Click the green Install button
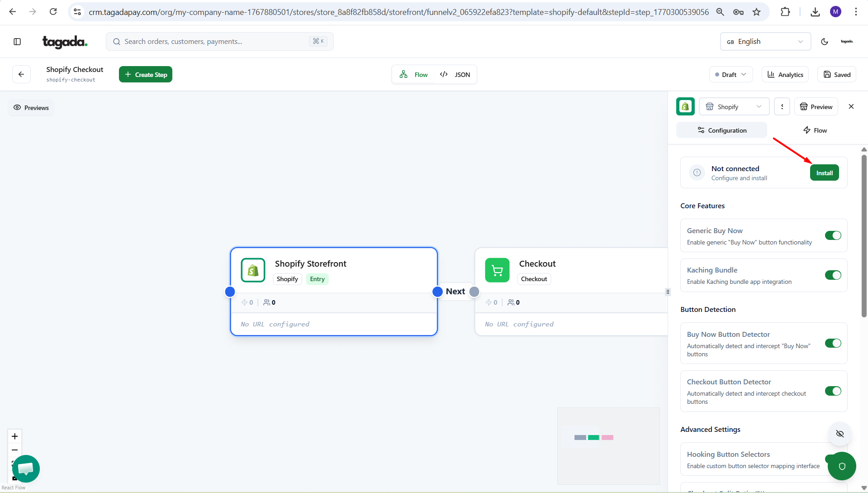The height and width of the screenshot is (493, 868). click(824, 173)
